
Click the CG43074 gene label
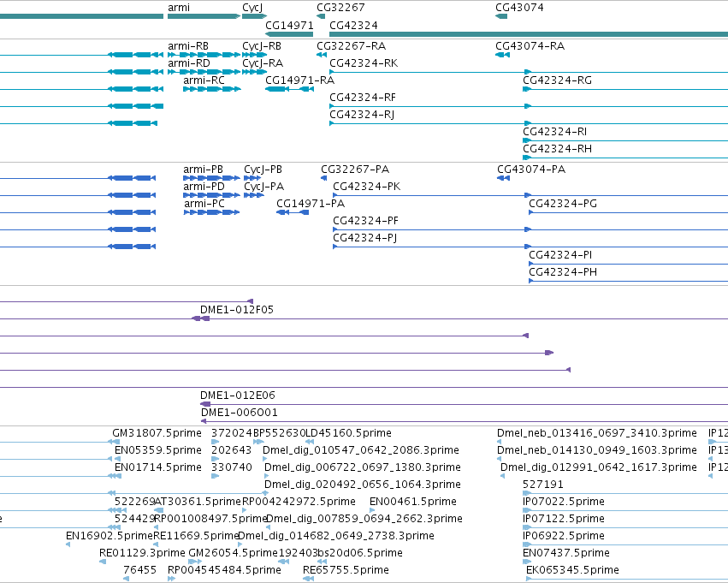click(x=519, y=8)
